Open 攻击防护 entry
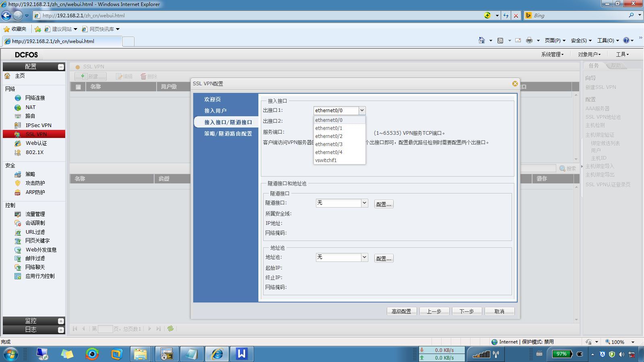Viewport: 644px width, 362px height. (35, 183)
